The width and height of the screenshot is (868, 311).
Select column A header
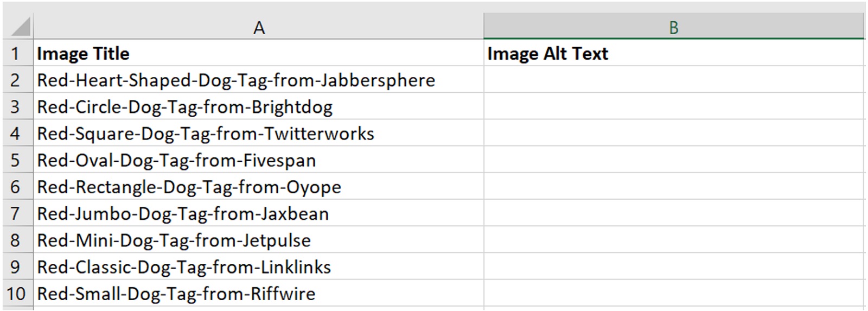(259, 27)
